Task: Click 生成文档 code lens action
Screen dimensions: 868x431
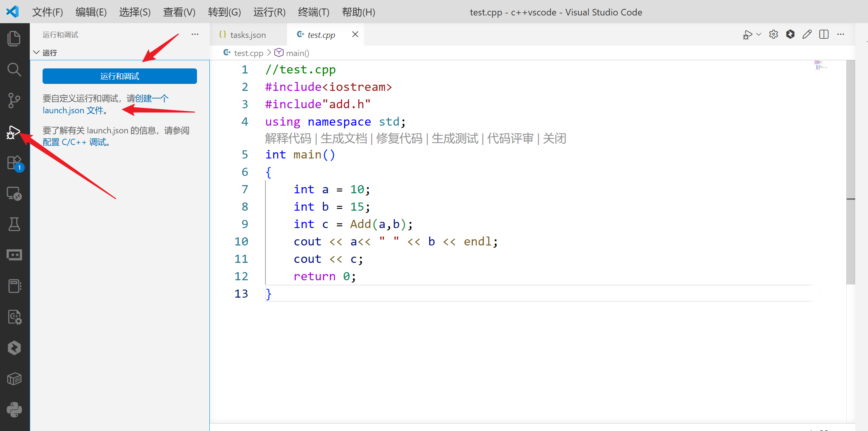Action: 344,138
